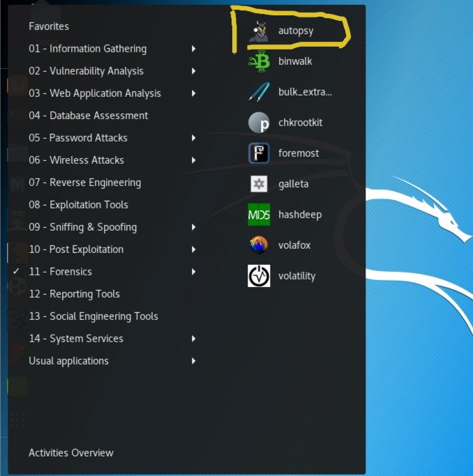This screenshot has height=476, width=473.
Task: Select the galleta entry label
Action: 294,184
